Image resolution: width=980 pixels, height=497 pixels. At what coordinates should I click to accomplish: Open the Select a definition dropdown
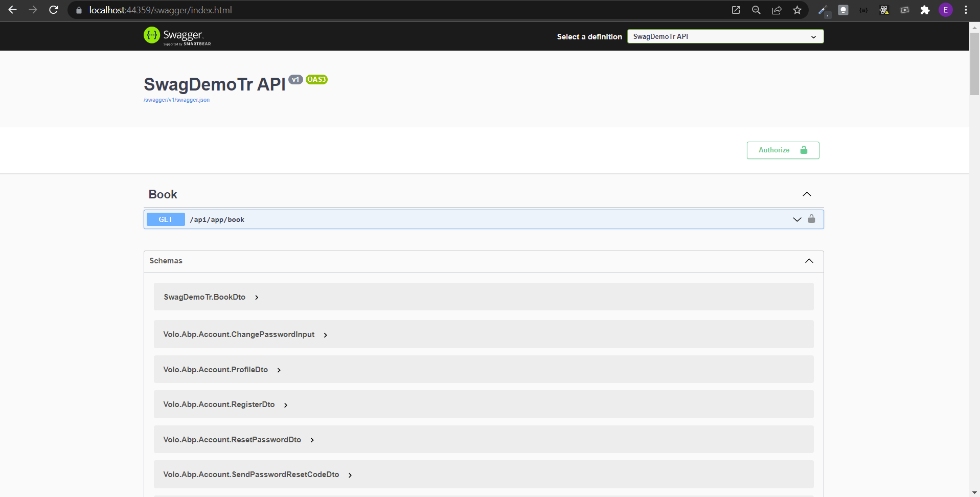(724, 36)
